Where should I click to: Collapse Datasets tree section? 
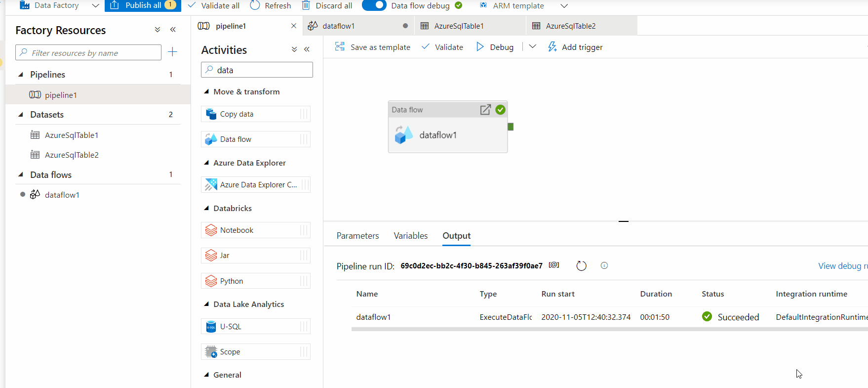point(21,115)
